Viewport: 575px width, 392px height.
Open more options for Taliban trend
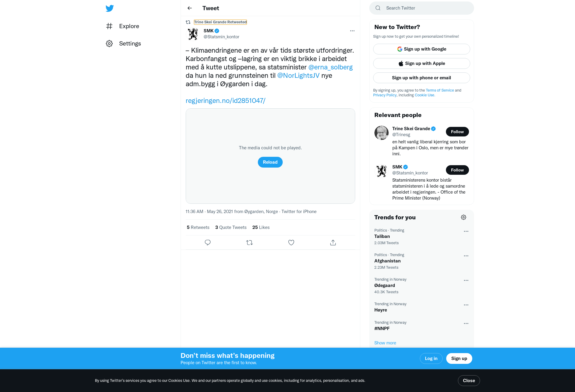(x=466, y=231)
